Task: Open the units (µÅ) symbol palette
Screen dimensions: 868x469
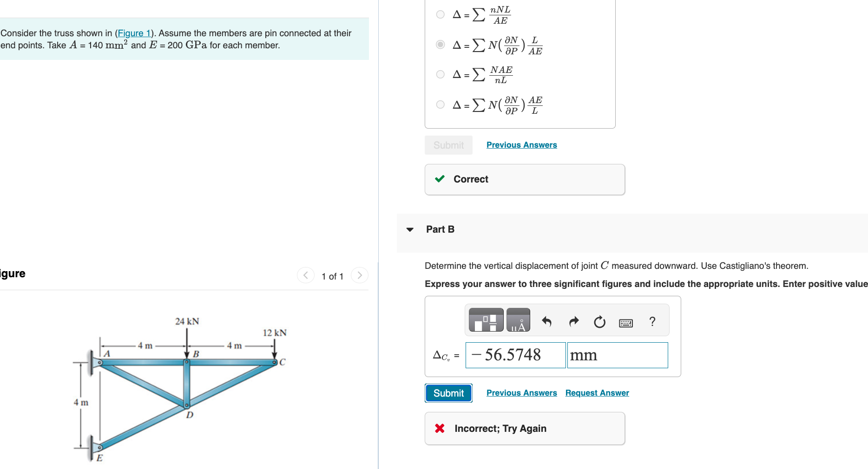Action: [x=518, y=319]
